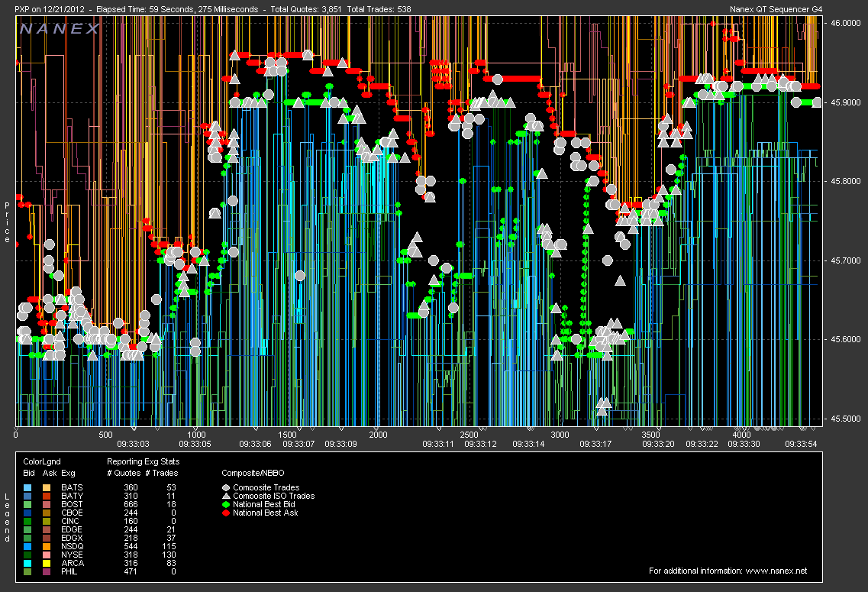Click the ARCA bid cyan swatch
Screen dimensions: 868x592
click(27, 563)
